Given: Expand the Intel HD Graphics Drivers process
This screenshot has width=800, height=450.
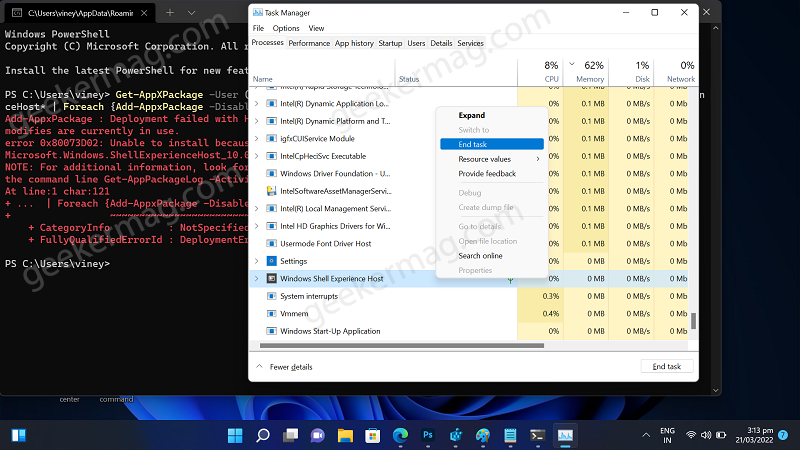Looking at the screenshot, I should 257,226.
